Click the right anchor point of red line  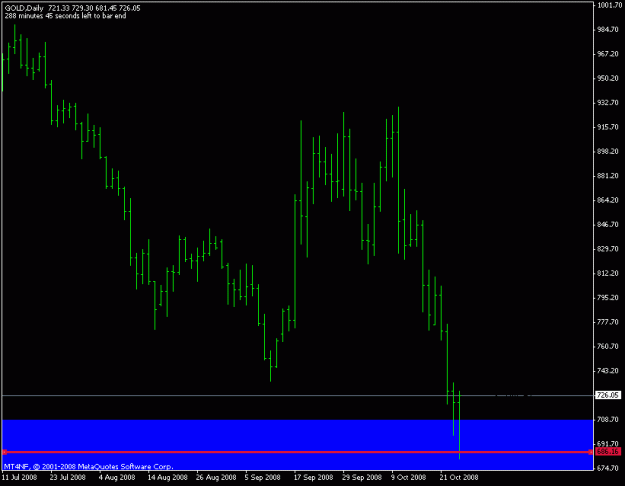pos(590,452)
